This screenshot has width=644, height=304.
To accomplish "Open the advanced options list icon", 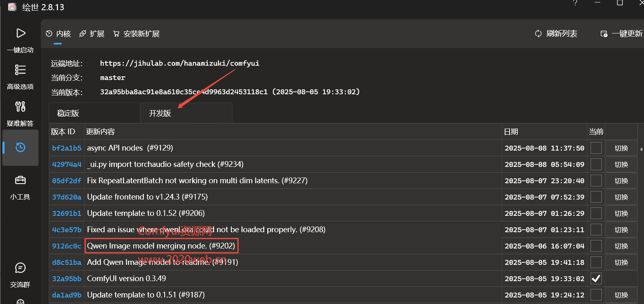I will click(20, 70).
